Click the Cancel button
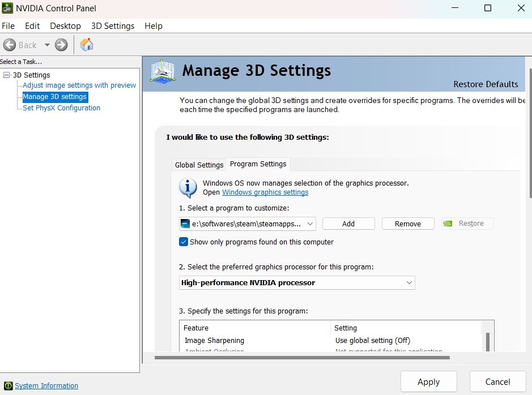The height and width of the screenshot is (395, 532). tap(497, 382)
